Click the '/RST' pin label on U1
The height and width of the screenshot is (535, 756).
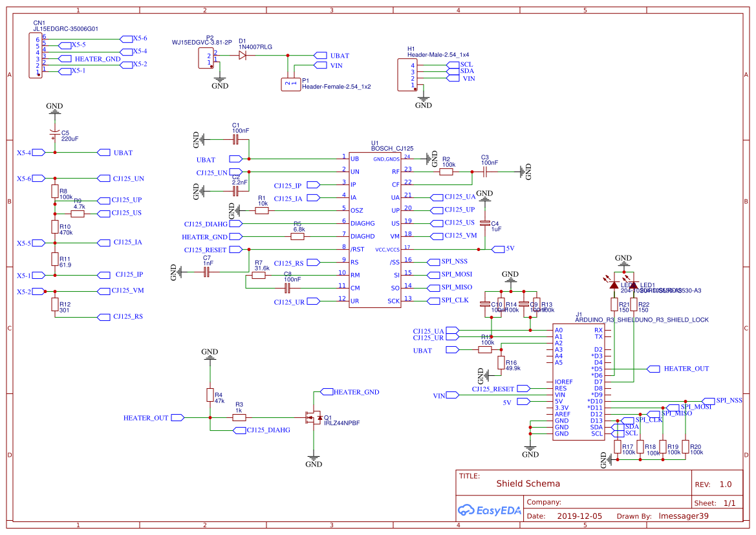click(357, 250)
